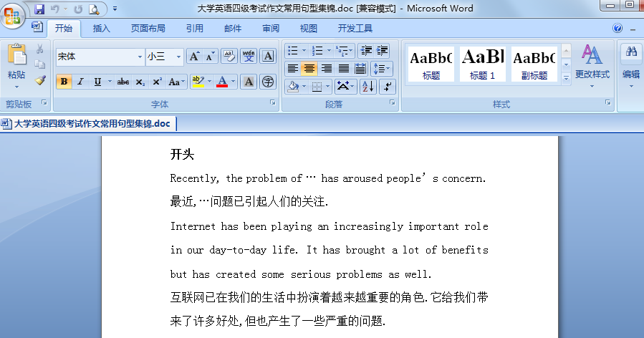This screenshot has width=644, height=338.
Task: Justify text alignment
Action: click(343, 69)
